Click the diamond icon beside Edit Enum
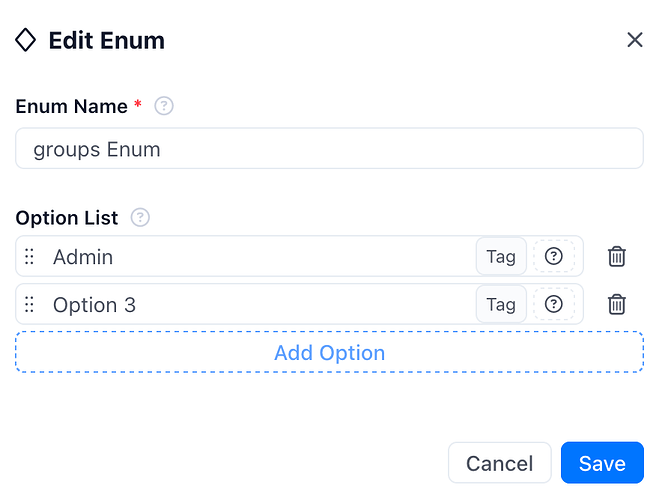 point(26,40)
